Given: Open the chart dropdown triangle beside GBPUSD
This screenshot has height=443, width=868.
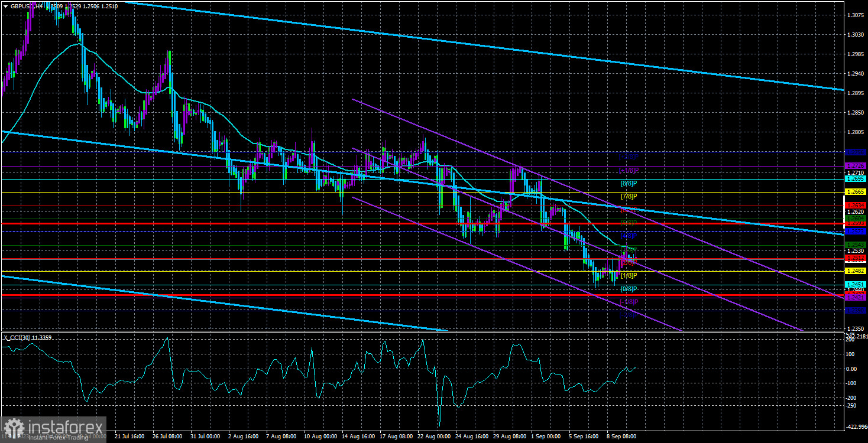Looking at the screenshot, I should point(5,5).
